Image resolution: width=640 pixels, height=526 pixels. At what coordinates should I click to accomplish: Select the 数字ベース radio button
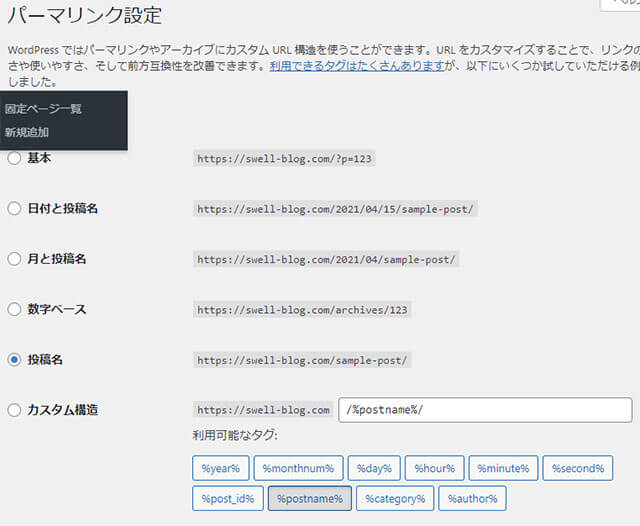(x=14, y=309)
